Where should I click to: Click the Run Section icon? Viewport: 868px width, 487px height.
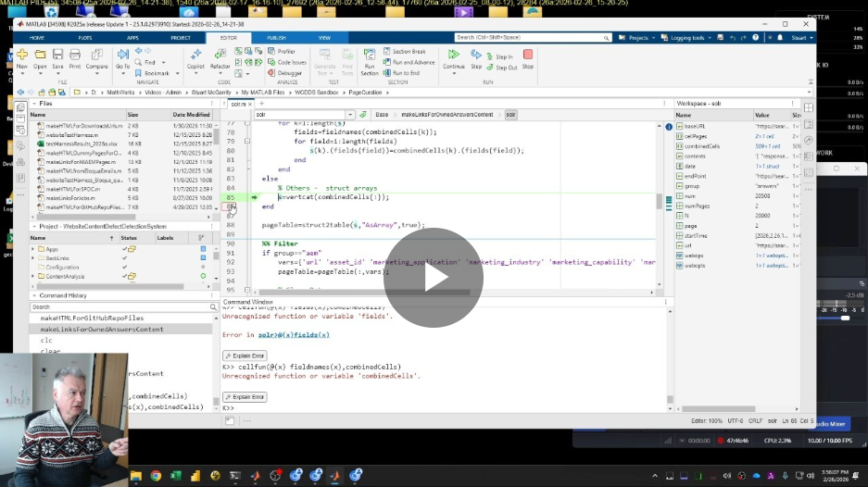click(x=370, y=56)
